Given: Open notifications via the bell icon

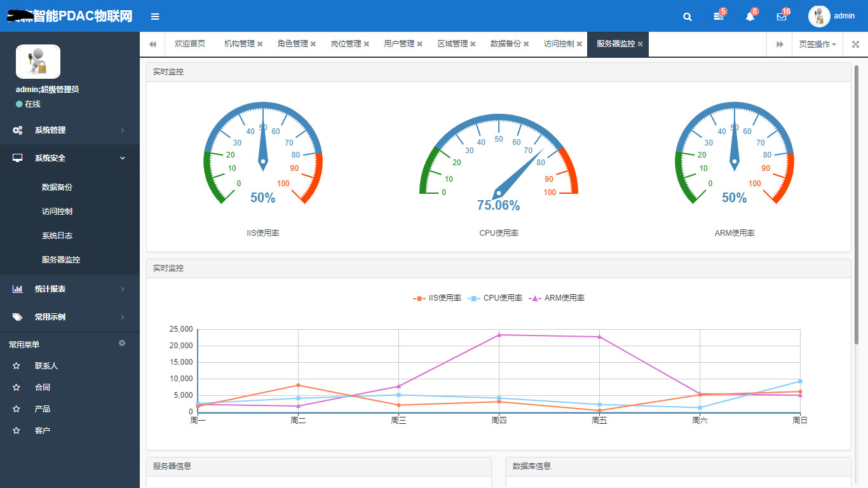Looking at the screenshot, I should [x=749, y=17].
